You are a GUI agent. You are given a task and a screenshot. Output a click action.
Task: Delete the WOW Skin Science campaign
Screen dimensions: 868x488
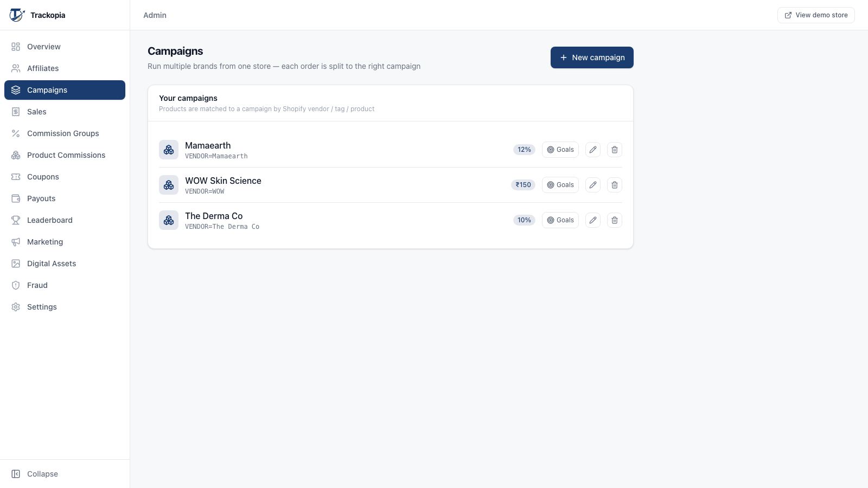(615, 185)
